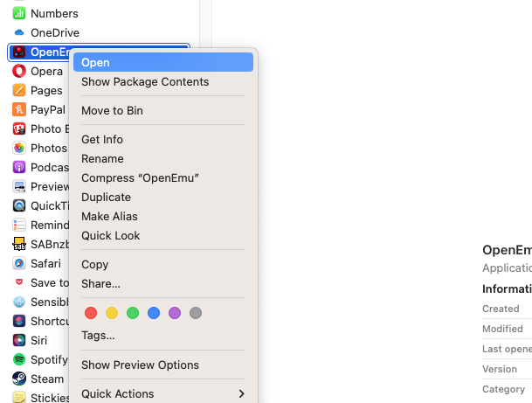The image size is (532, 403).
Task: Choose Duplicate from the menu
Action: click(163, 198)
